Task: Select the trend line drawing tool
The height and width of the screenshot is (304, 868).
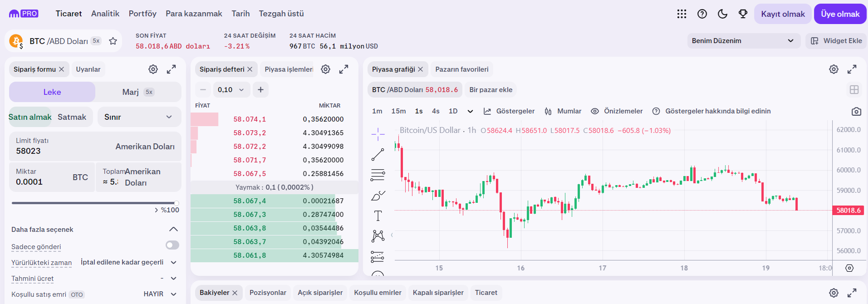Action: (378, 155)
